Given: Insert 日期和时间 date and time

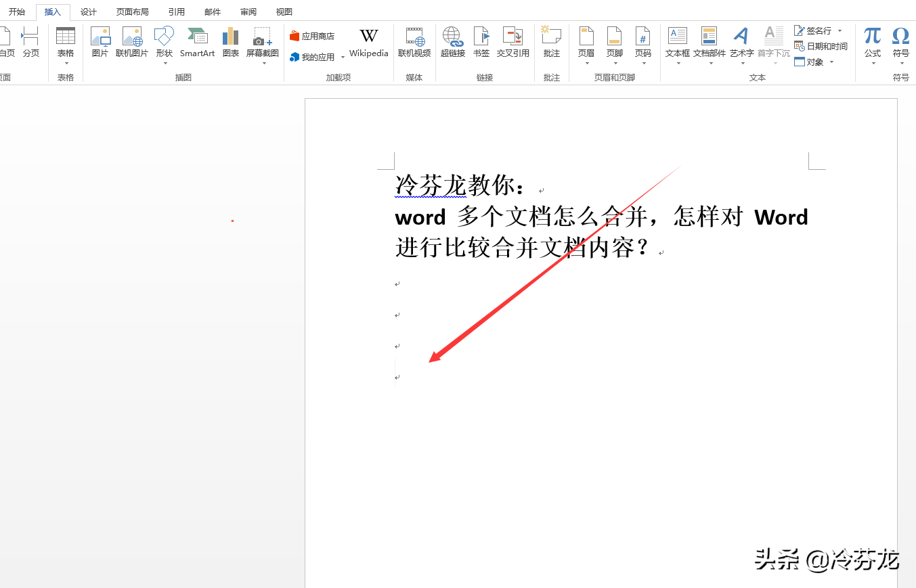Looking at the screenshot, I should coord(821,47).
